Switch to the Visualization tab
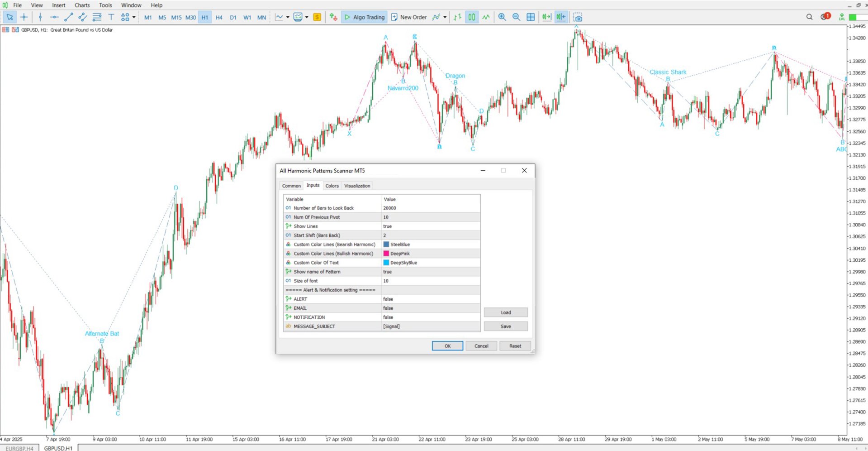Image resolution: width=868 pixels, height=451 pixels. click(x=357, y=186)
